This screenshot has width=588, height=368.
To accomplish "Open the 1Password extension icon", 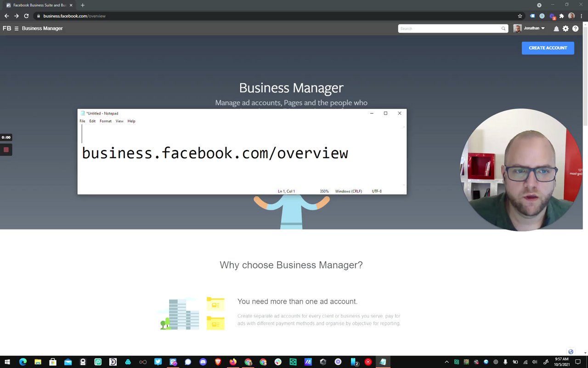I will pyautogui.click(x=542, y=16).
